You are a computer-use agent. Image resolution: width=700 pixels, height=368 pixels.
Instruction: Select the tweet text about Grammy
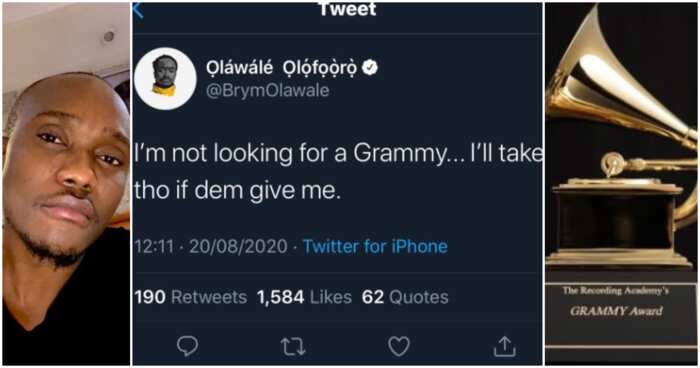point(338,172)
